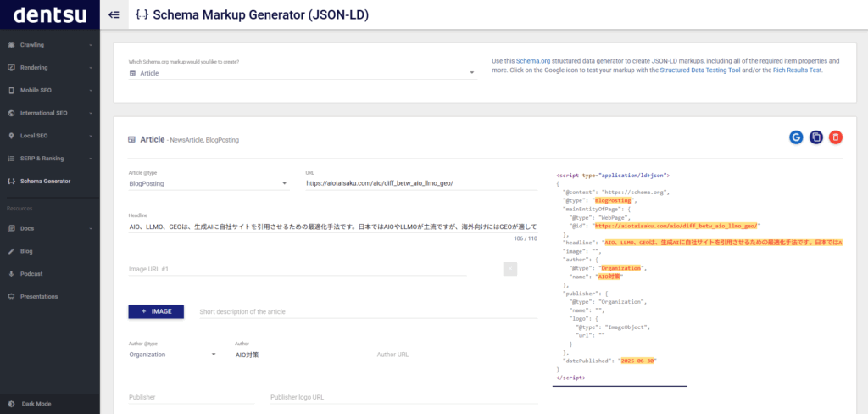Click the Crawling bug icon

pos(11,44)
